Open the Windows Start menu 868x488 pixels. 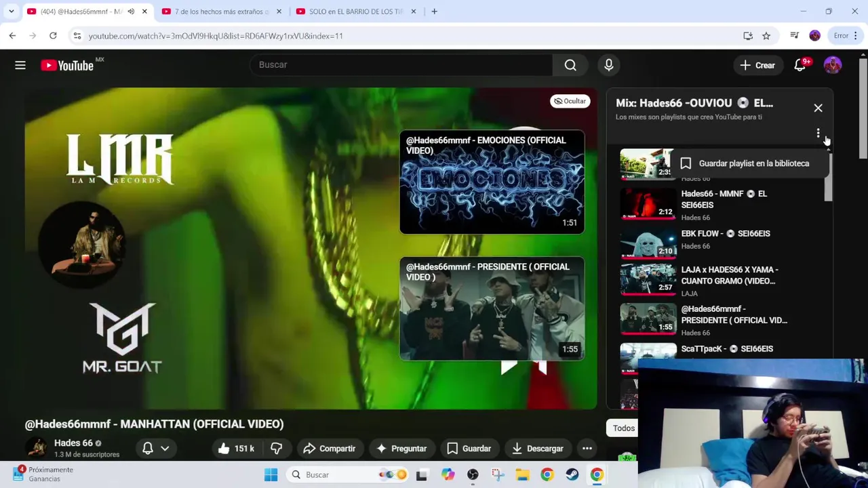click(271, 475)
